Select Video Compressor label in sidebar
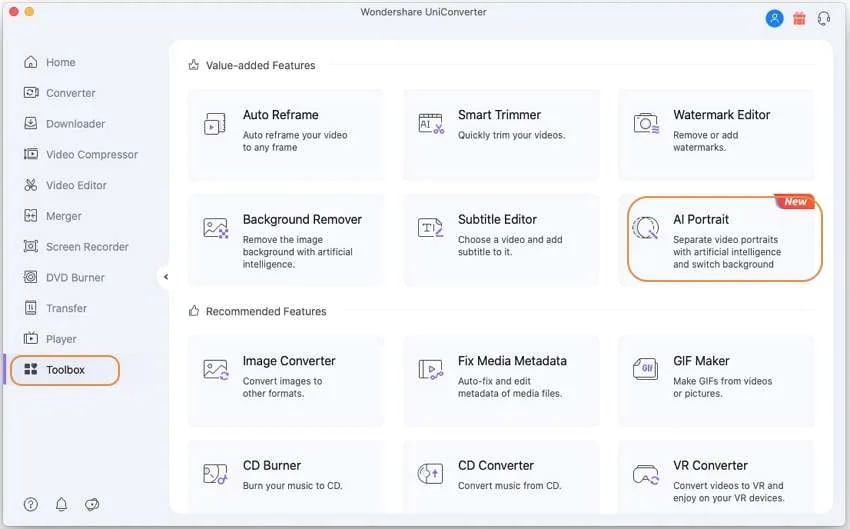The width and height of the screenshot is (850, 529). point(92,155)
